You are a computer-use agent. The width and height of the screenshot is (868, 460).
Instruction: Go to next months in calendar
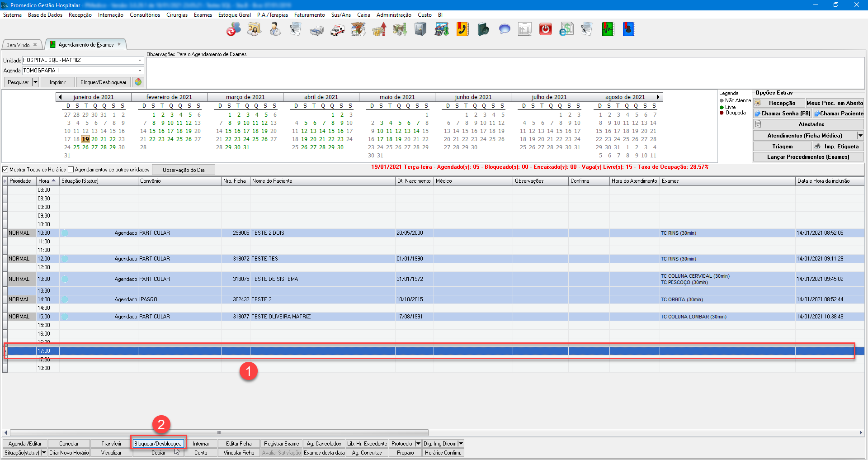(658, 97)
